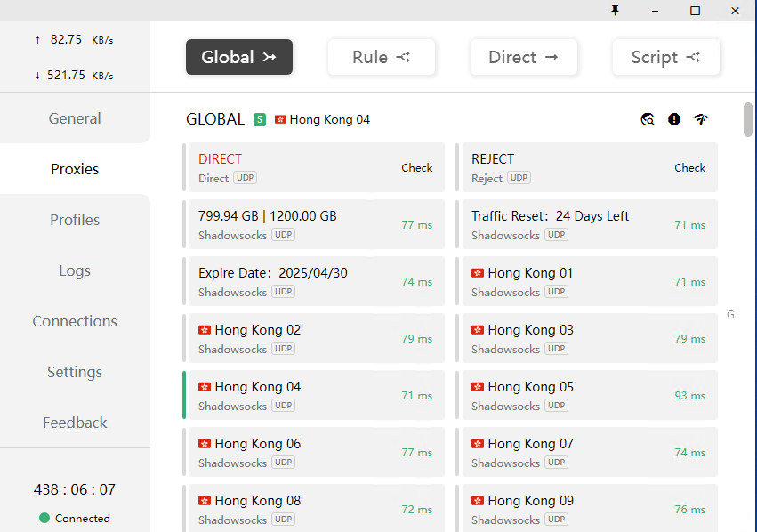
Task: Run latency test via the Wi-Fi speed icon
Action: tap(701, 119)
